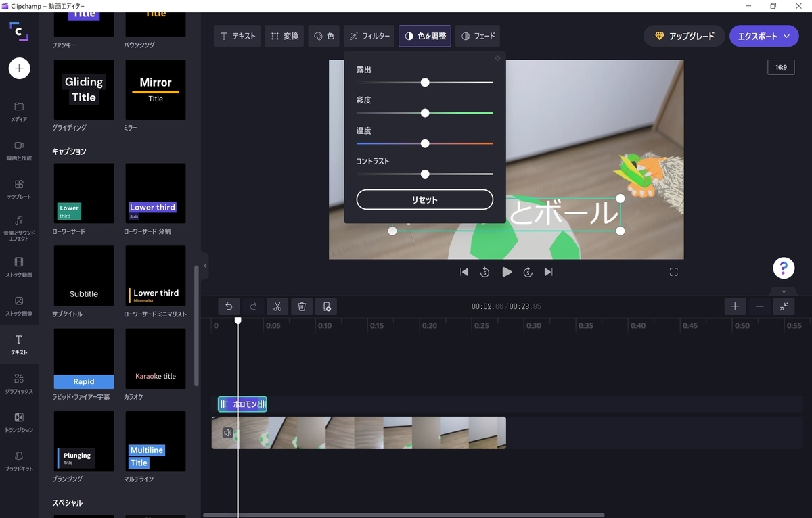Select the ホロモン text clip on timeline

(242, 404)
